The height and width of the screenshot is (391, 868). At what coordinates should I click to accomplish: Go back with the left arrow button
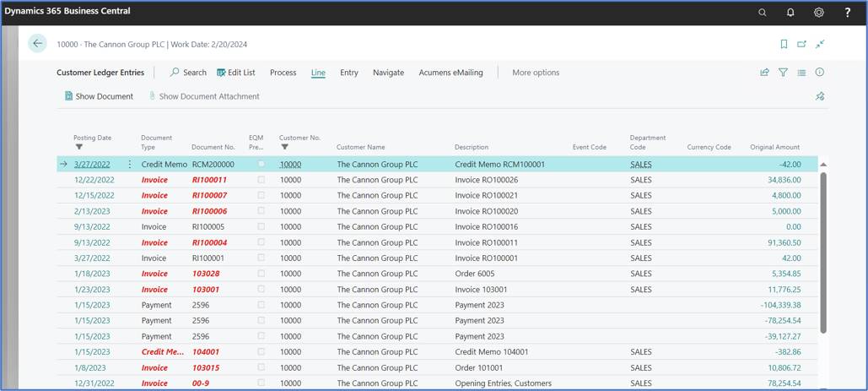point(38,43)
